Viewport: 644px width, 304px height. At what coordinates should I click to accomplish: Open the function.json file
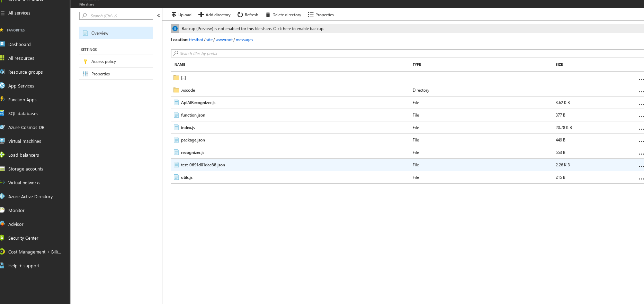click(193, 115)
